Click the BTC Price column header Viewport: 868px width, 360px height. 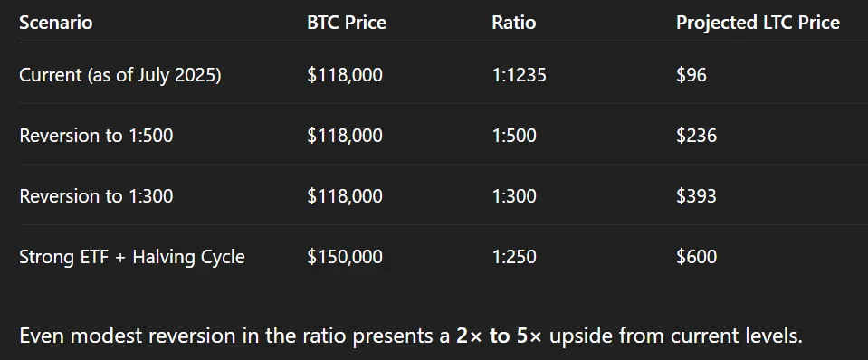[x=347, y=23]
